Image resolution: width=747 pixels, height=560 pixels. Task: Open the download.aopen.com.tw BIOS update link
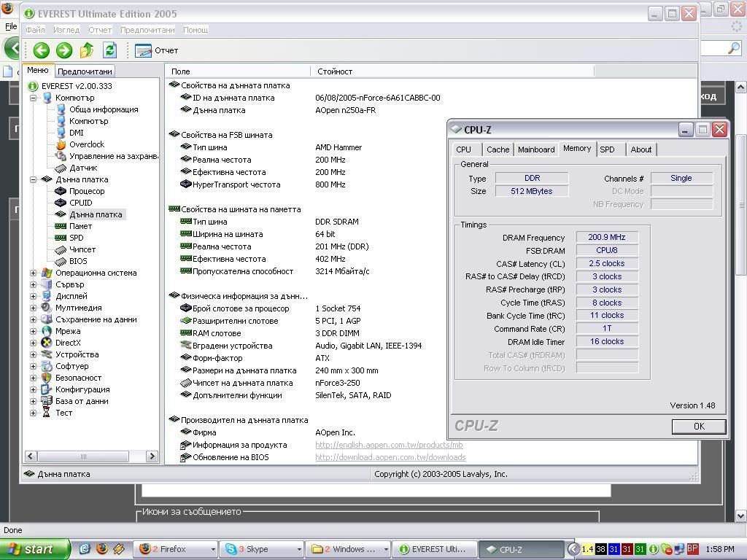coord(390,457)
